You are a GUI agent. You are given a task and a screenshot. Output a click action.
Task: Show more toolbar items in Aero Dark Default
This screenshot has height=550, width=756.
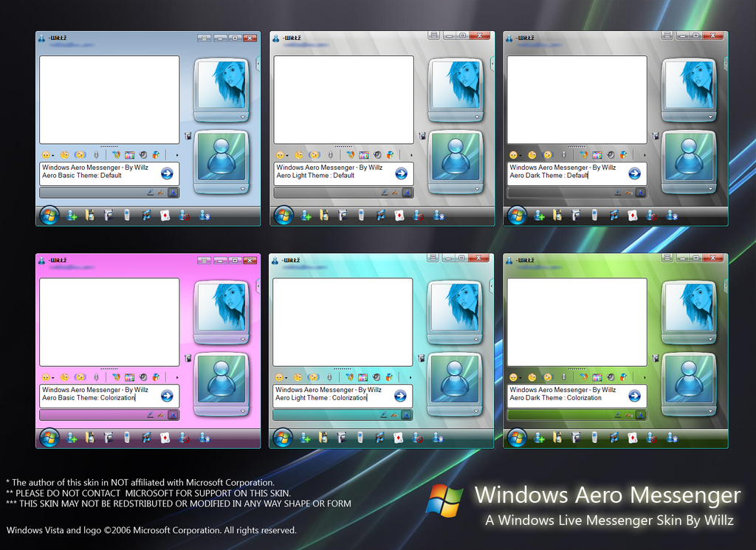pos(645,155)
